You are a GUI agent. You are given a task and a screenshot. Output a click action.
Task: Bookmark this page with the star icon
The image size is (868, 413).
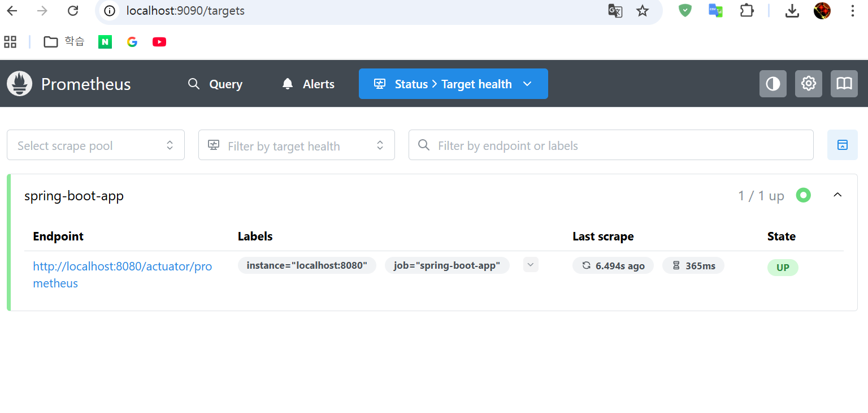point(643,11)
